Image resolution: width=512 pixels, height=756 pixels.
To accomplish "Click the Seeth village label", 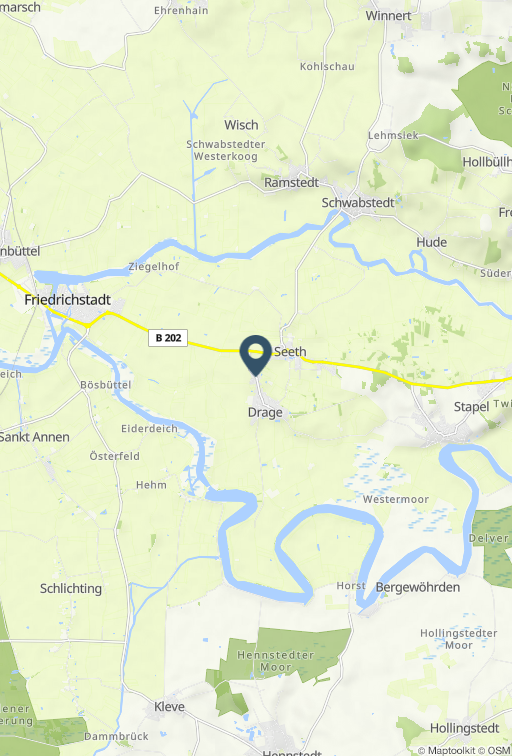I will pyautogui.click(x=290, y=351).
